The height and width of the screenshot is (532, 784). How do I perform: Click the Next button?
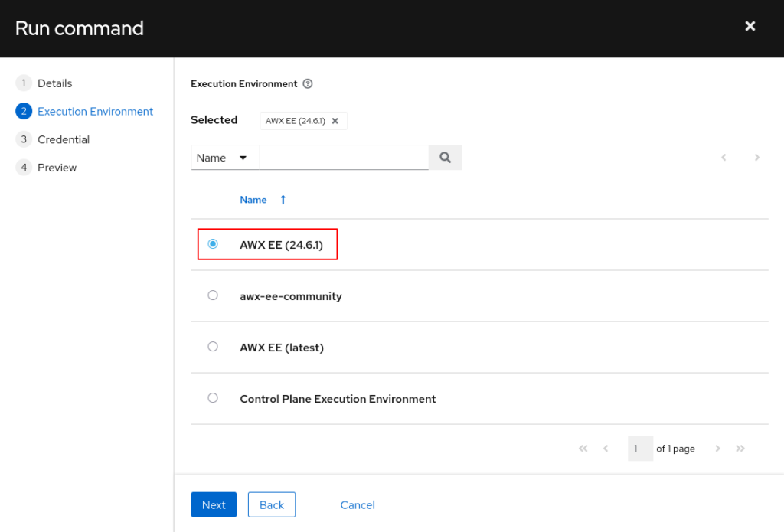214,504
